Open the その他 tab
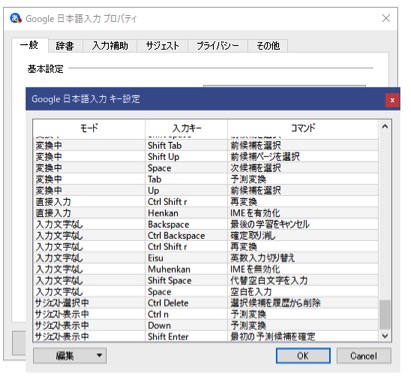The image size is (411, 389). click(x=268, y=46)
